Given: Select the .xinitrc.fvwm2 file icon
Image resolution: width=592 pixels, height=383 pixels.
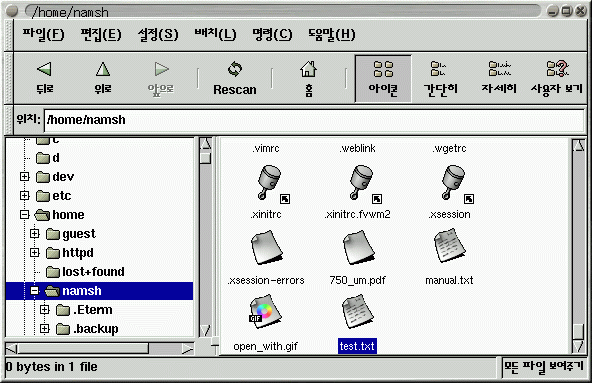Looking at the screenshot, I should [362, 183].
